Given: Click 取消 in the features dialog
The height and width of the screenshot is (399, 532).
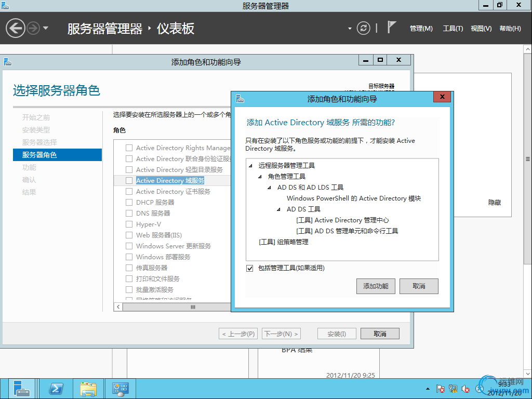Looking at the screenshot, I should tap(419, 286).
